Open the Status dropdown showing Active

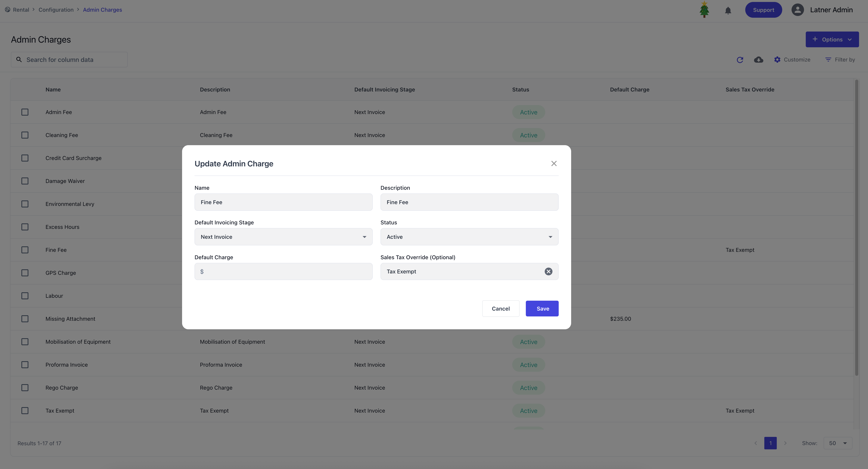469,237
